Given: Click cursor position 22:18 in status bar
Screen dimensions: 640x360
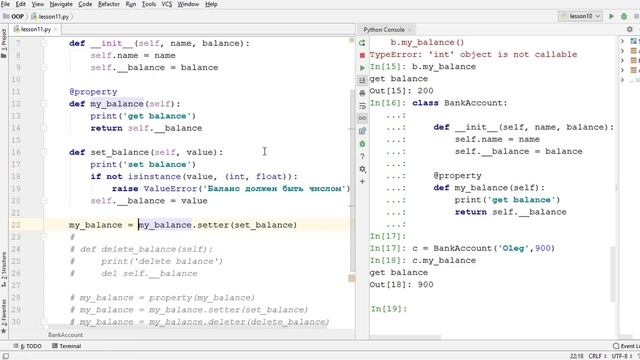Looking at the screenshot, I should (576, 356).
